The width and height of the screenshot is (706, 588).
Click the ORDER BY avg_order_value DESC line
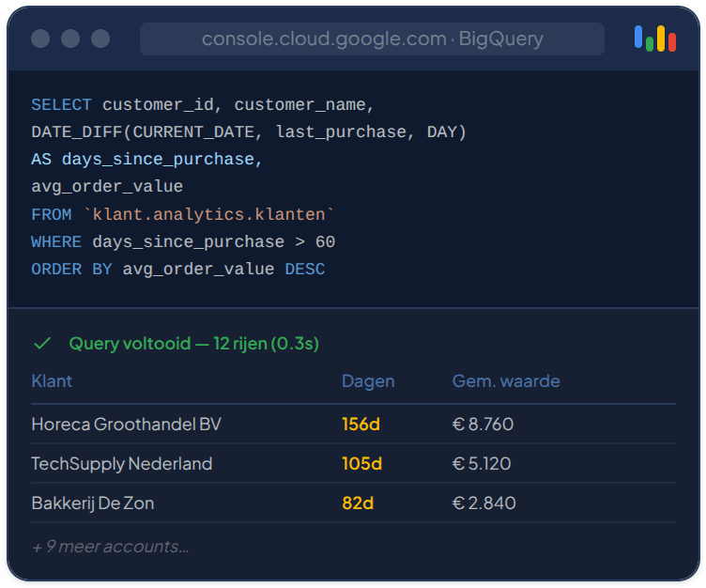(178, 270)
